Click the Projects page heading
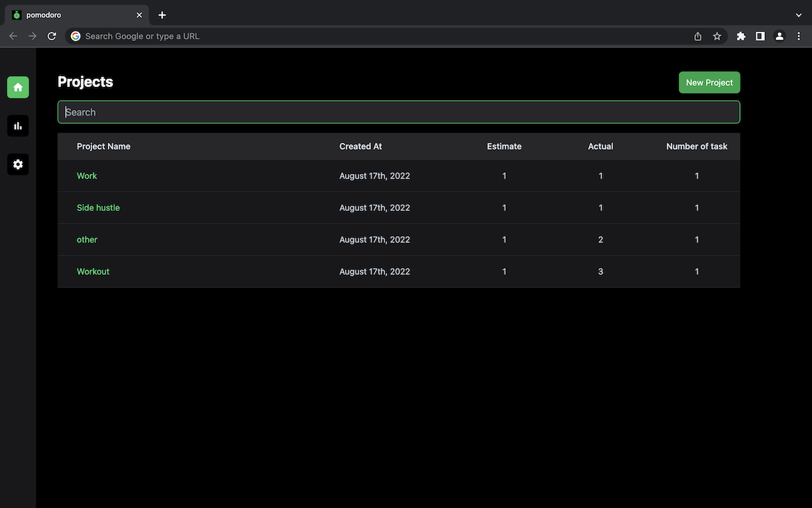The image size is (812, 508). click(86, 82)
